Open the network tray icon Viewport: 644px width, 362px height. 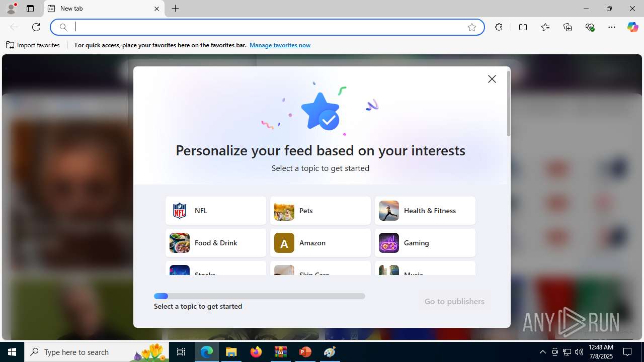tap(567, 352)
